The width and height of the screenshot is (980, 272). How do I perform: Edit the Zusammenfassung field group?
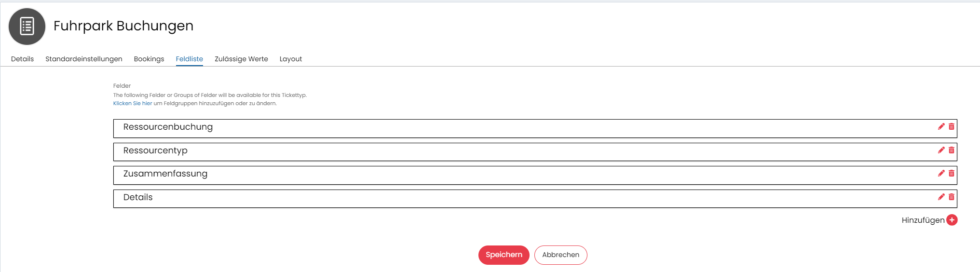point(941,174)
